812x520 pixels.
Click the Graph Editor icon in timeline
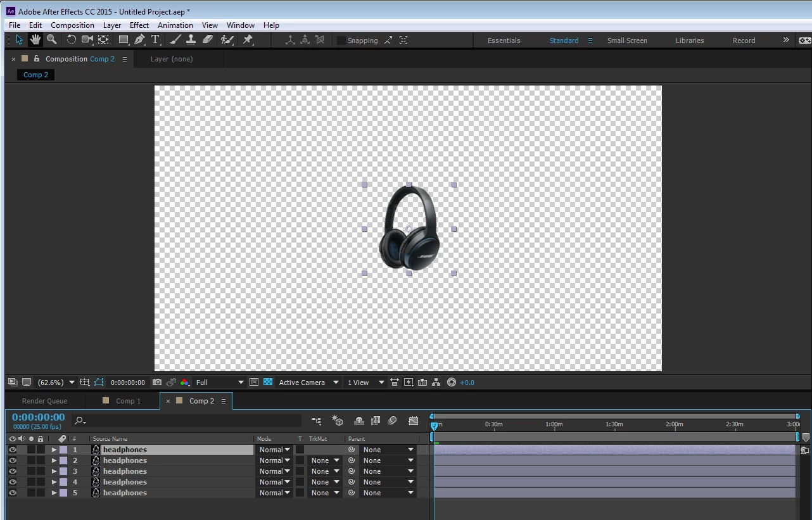tap(414, 421)
